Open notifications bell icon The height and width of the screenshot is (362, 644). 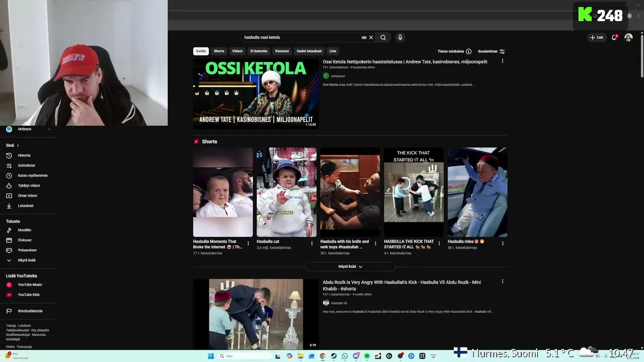tap(614, 37)
